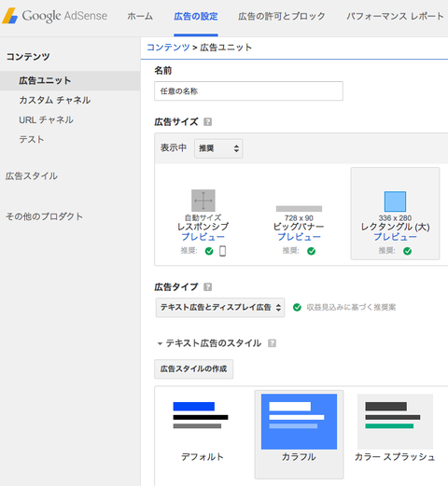Click the help icon beside テキスト広告のスタイル

272,343
